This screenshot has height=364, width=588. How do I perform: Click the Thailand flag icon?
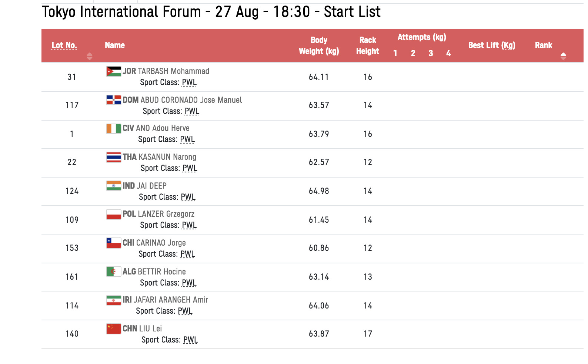click(x=113, y=157)
